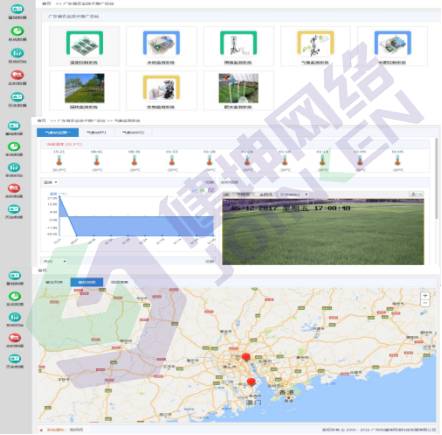Click the upper red location marker on map
This screenshot has width=442, height=435.
click(x=246, y=357)
